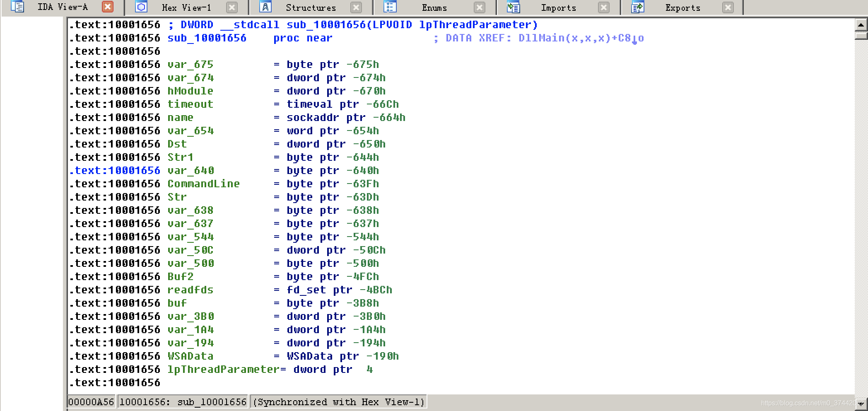The image size is (868, 411).
Task: Click the 'WSAData ptr -190h' type
Action: tap(343, 356)
